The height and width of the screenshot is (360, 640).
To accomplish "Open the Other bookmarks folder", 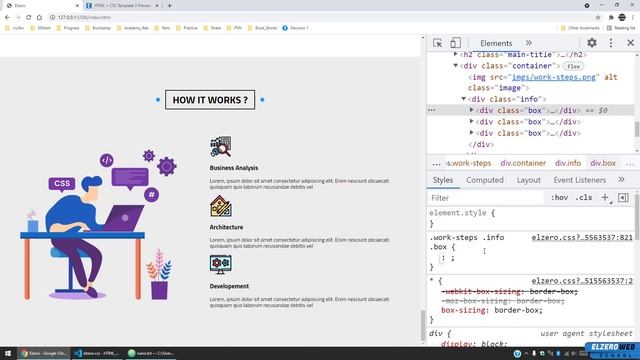I will tap(580, 28).
